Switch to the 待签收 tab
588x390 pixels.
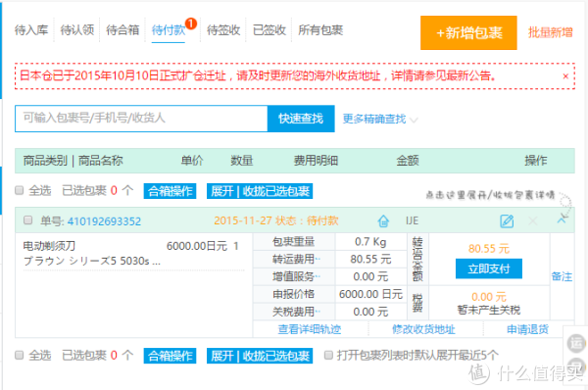point(223,30)
